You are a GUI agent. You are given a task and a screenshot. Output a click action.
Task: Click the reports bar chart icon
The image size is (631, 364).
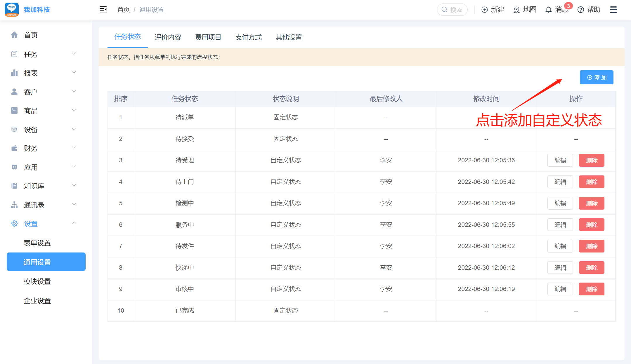coord(14,73)
